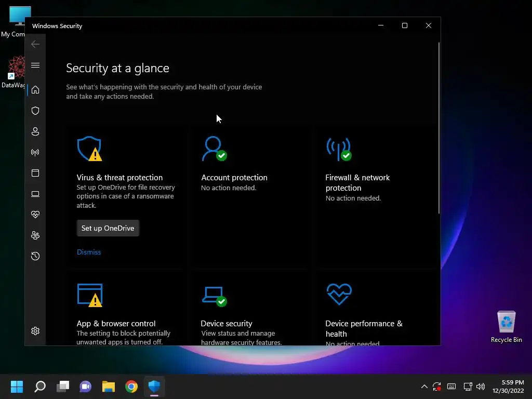
Task: Click the Account protection person tile icon
Action: point(214,149)
